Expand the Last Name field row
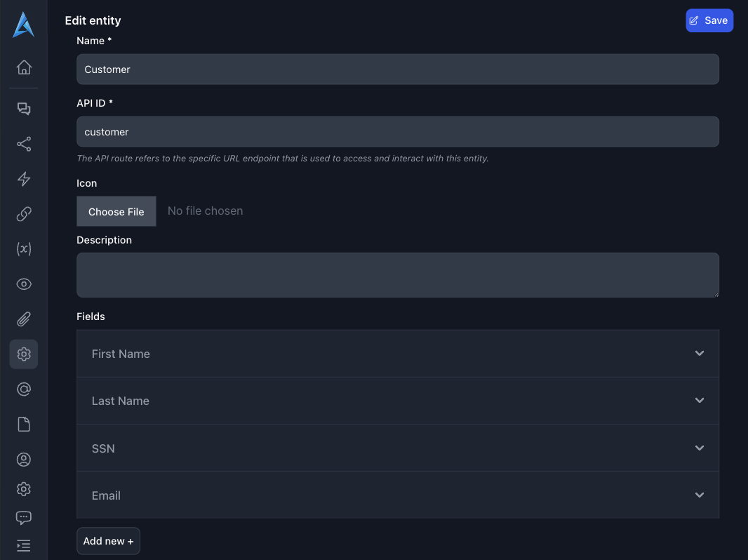748x560 pixels. (397, 401)
